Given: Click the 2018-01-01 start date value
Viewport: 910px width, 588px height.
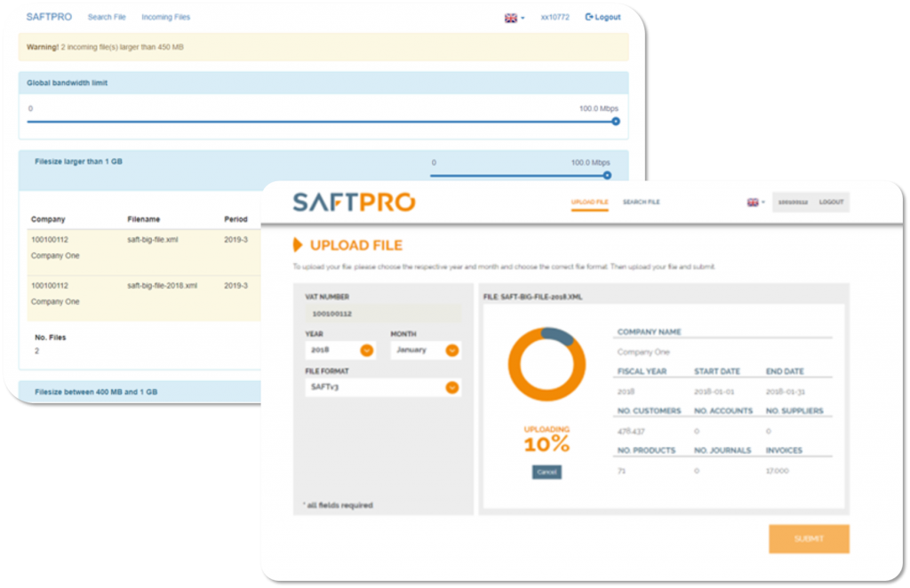Looking at the screenshot, I should click(x=714, y=392).
